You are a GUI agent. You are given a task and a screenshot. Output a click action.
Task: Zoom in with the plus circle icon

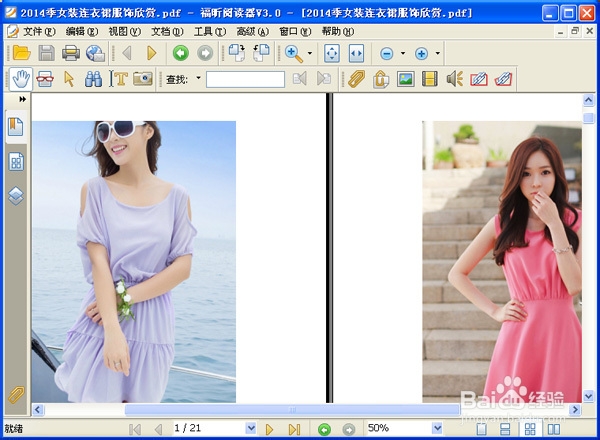click(x=421, y=54)
